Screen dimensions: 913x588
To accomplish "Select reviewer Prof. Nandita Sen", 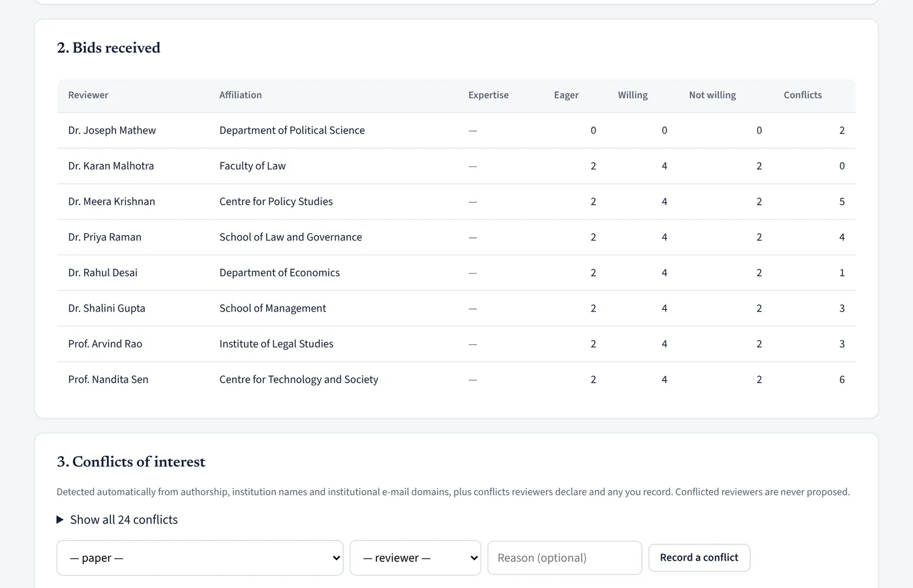I will tap(108, 379).
